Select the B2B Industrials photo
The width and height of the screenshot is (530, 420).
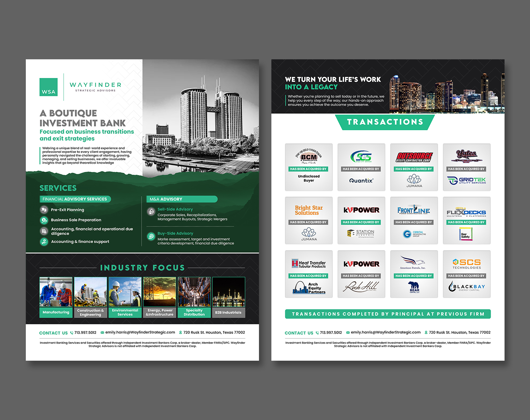click(229, 292)
